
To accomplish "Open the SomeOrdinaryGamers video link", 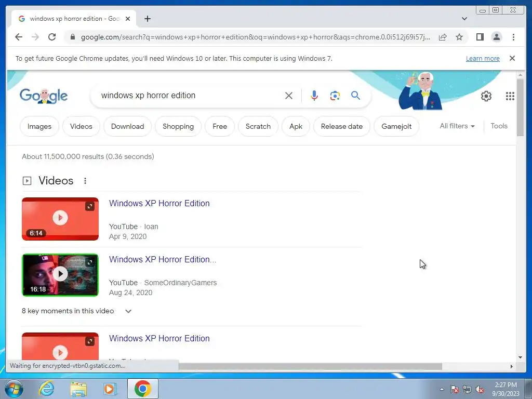I will (163, 260).
